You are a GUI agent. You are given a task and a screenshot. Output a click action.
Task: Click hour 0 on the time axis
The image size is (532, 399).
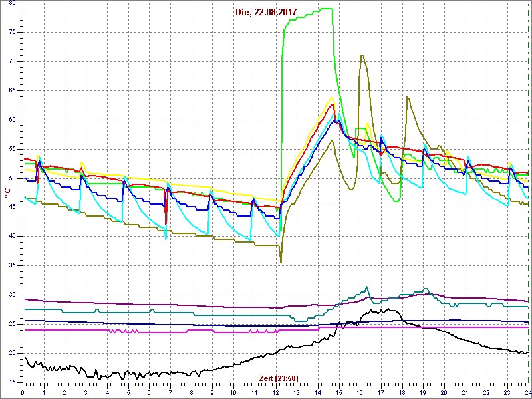tap(23, 391)
